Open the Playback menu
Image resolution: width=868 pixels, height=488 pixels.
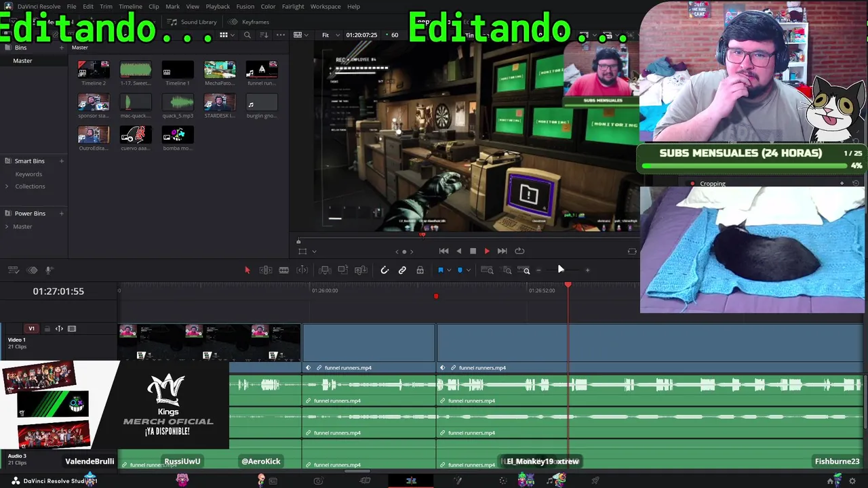pos(218,7)
